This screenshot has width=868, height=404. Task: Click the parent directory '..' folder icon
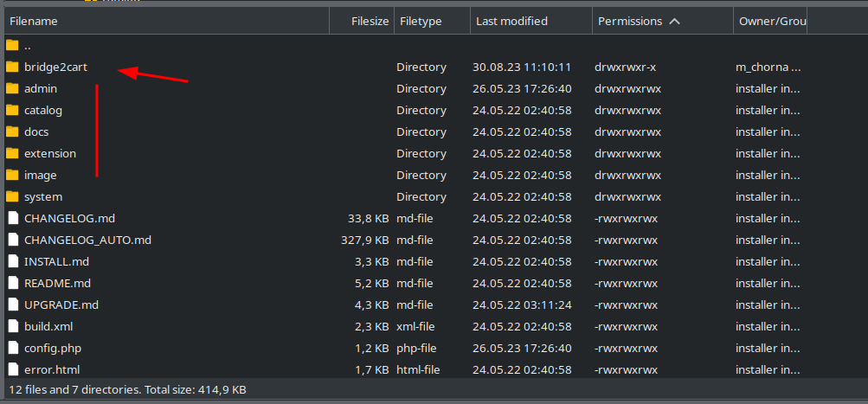pos(12,45)
